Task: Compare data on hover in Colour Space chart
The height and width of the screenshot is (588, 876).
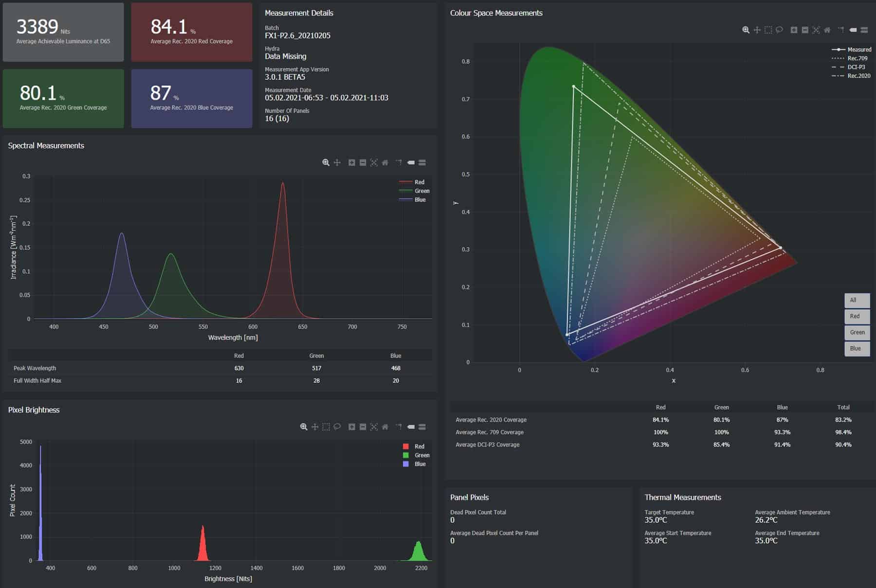Action: (864, 30)
